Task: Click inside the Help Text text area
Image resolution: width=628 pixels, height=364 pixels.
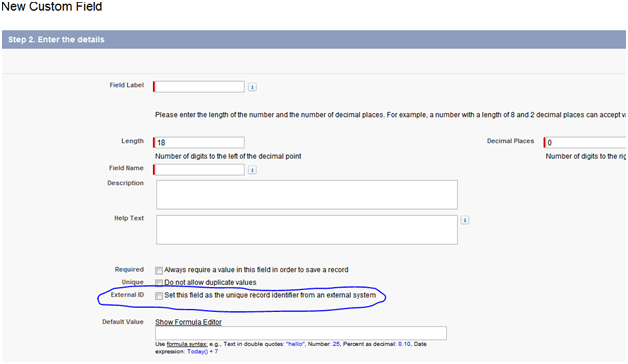Action: click(x=307, y=230)
